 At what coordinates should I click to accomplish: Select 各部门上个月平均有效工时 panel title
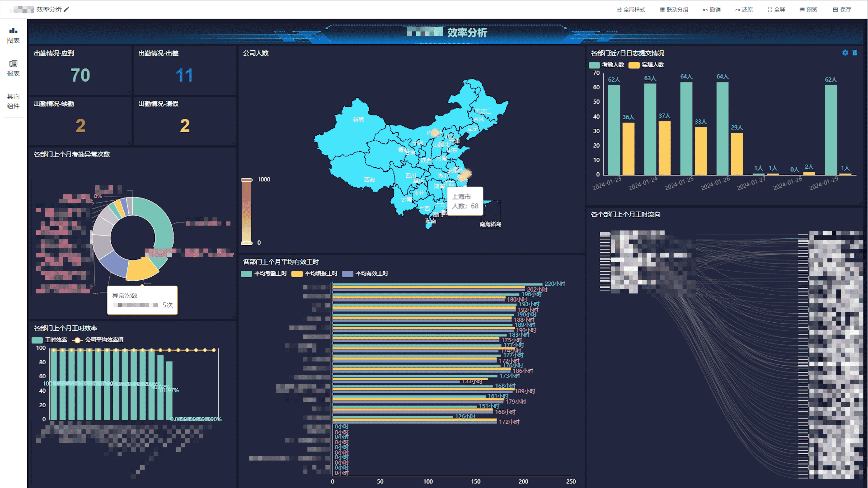[x=281, y=262]
